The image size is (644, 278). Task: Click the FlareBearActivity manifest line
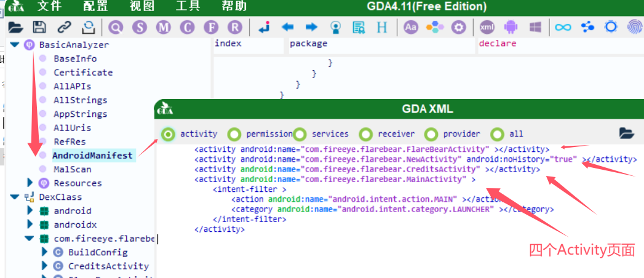(x=372, y=149)
